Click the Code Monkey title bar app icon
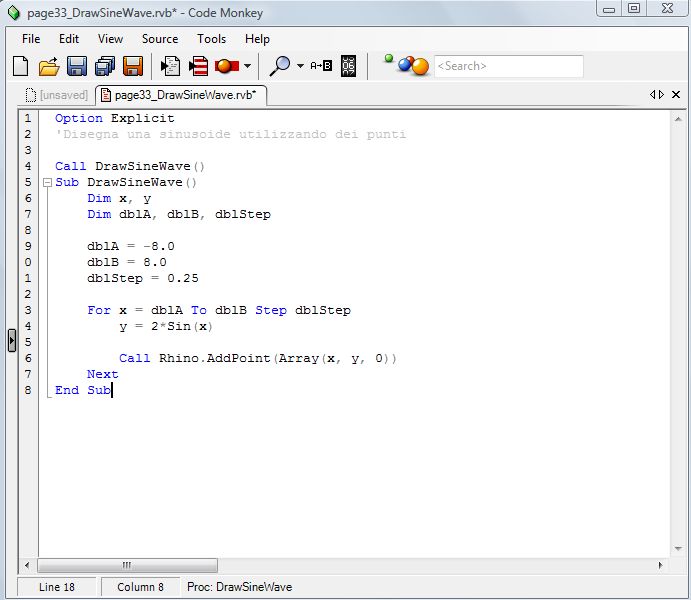The image size is (691, 600). (14, 12)
